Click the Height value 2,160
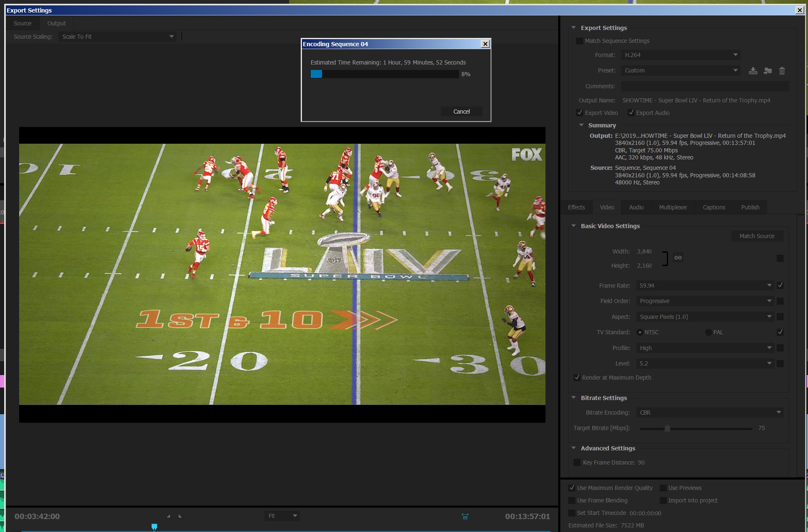 644,266
